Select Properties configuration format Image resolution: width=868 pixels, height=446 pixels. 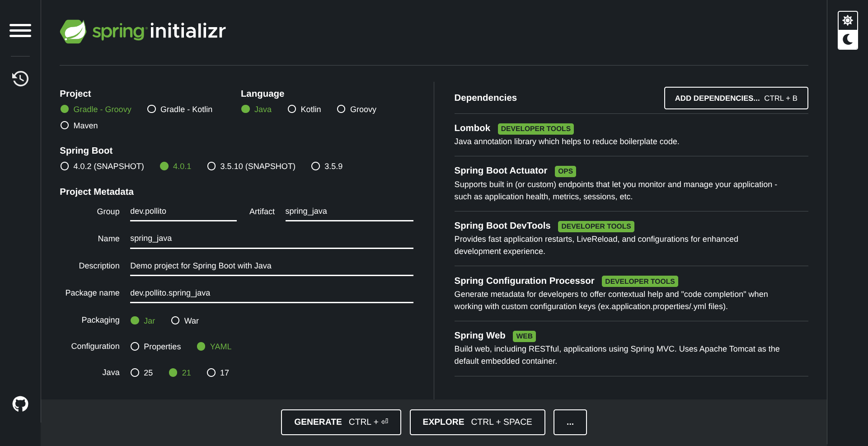(135, 347)
